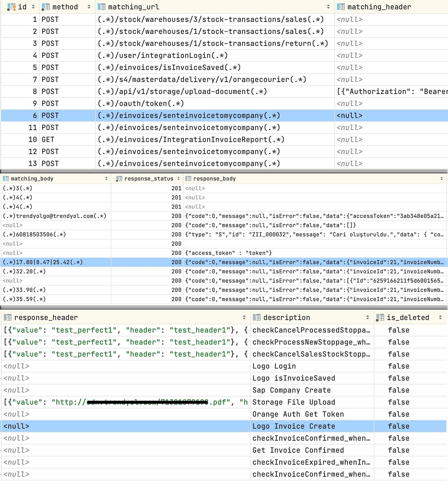The height and width of the screenshot is (486, 448).
Task: Select the Get Invoice Confirmed description cell
Action: [312, 450]
